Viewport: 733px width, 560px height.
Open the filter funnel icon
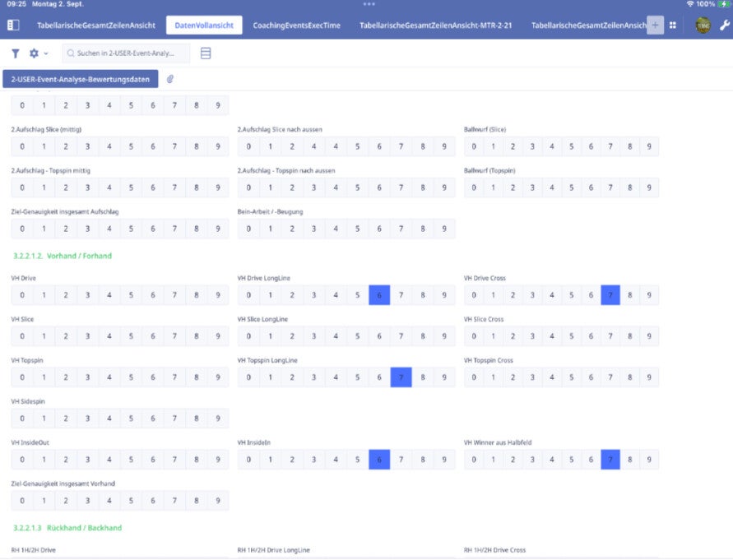(x=16, y=53)
